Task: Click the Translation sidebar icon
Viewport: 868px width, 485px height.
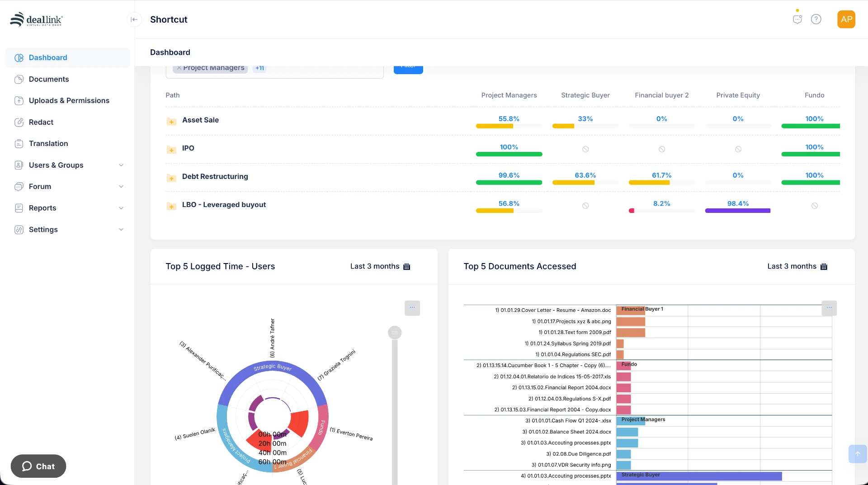Action: pos(19,144)
